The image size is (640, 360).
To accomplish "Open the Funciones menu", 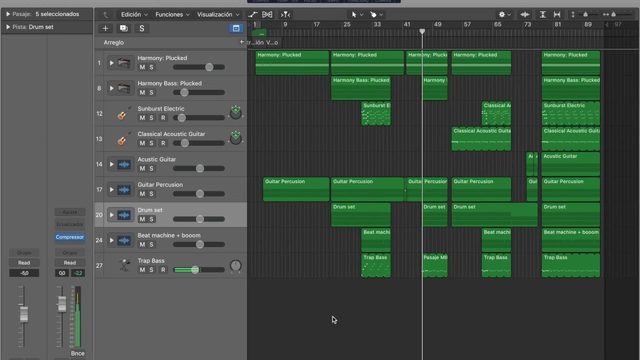I will click(172, 14).
